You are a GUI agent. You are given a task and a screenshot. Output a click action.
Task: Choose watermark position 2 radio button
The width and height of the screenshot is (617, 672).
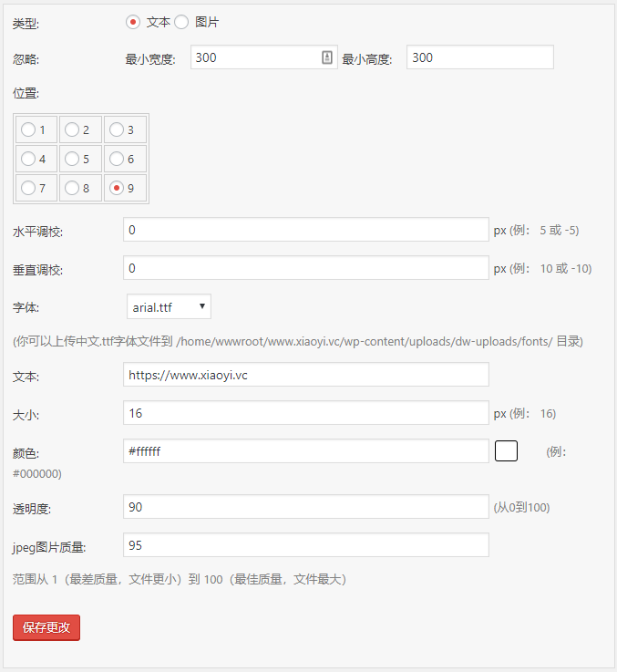(x=72, y=129)
